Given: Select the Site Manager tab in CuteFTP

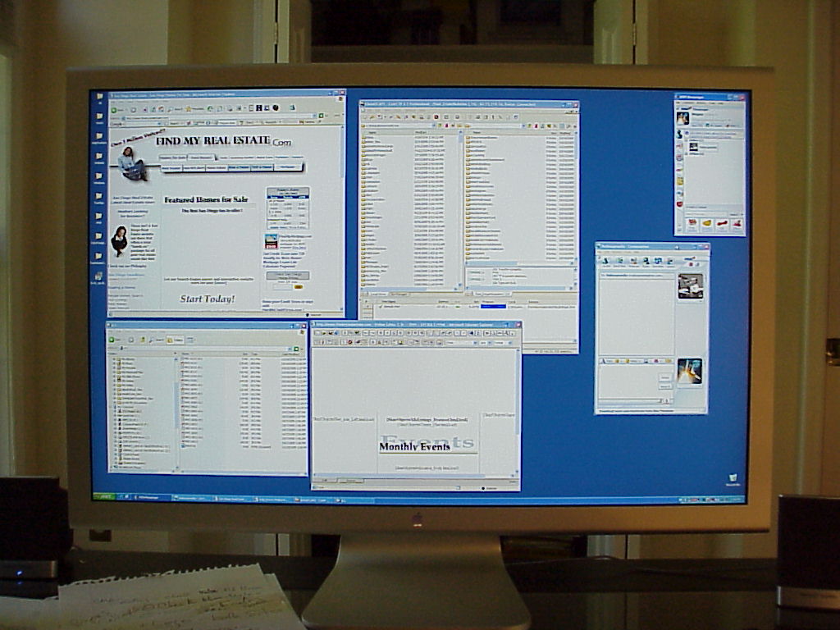Looking at the screenshot, I should tap(399, 294).
